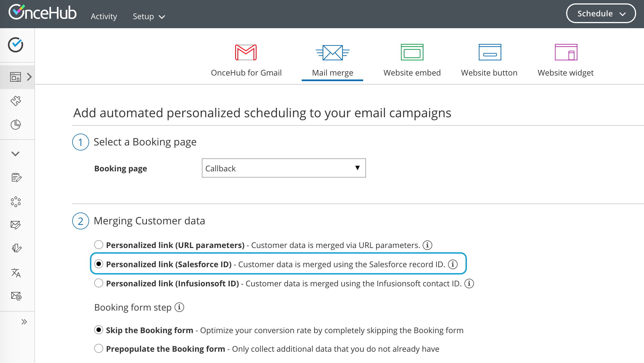This screenshot has width=644, height=363.
Task: Expand the Setup menu
Action: pyautogui.click(x=149, y=17)
